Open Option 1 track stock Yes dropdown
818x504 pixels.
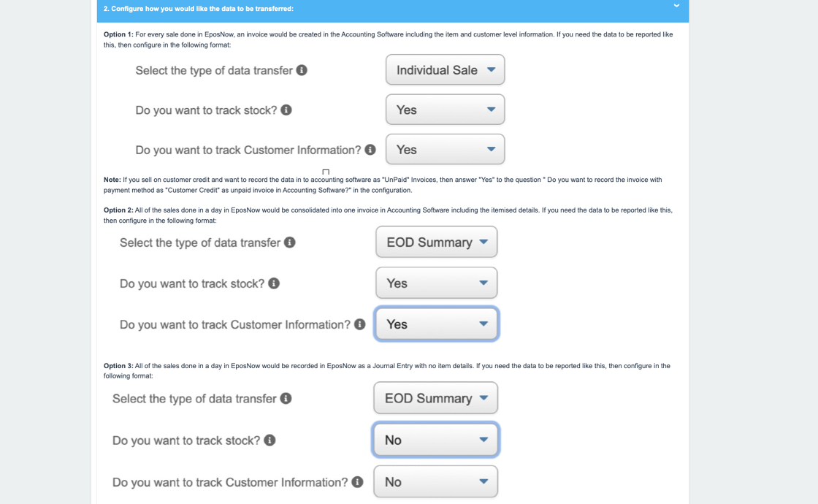tap(445, 110)
